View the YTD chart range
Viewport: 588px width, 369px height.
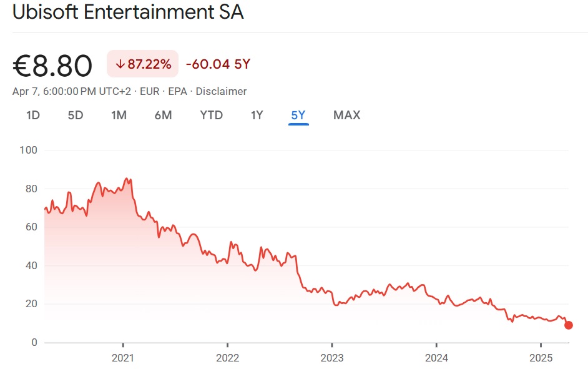click(x=211, y=116)
